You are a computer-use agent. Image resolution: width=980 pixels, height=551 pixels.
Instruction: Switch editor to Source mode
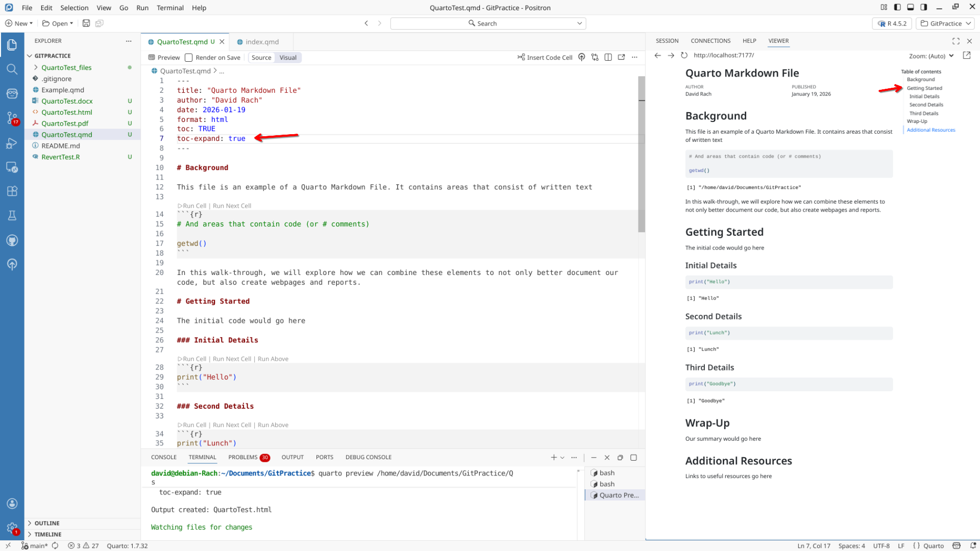tap(261, 58)
